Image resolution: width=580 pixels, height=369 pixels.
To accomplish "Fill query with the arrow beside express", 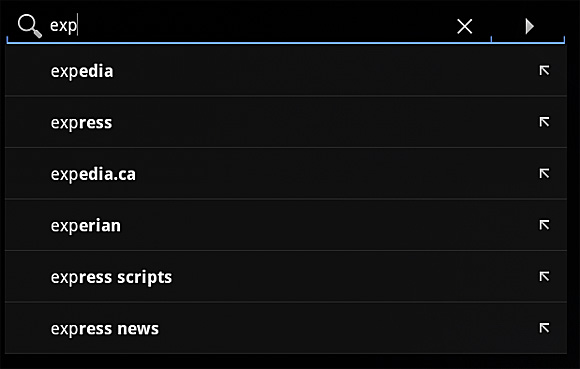I will 544,122.
